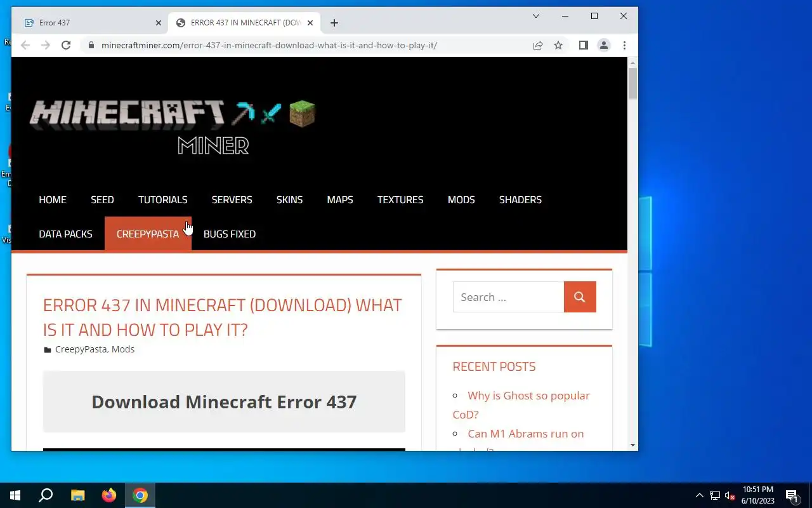Click the taskbar clock showing 10:51 PM
The image size is (812, 508).
[758, 495]
